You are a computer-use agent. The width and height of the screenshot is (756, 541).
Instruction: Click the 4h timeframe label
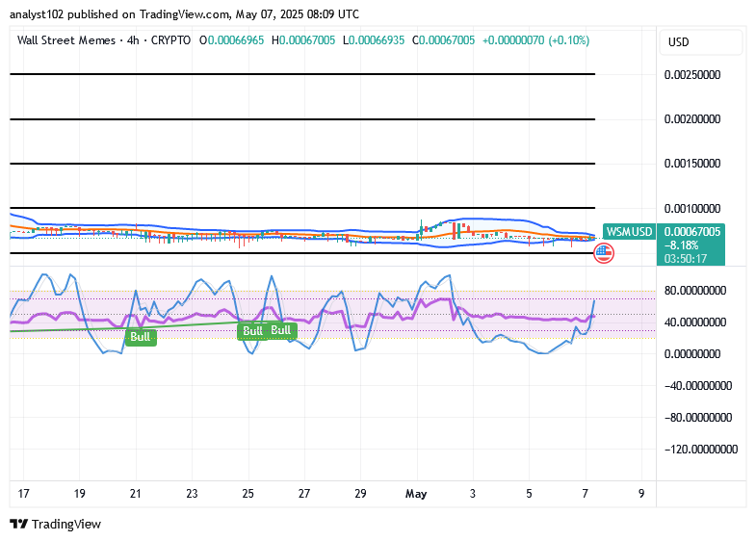[133, 40]
